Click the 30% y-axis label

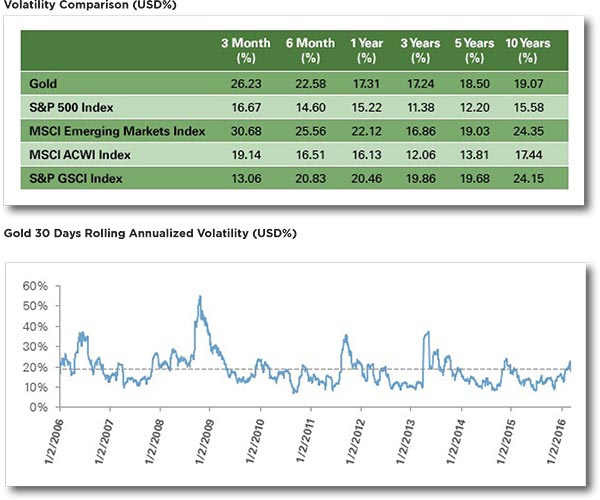coord(35,347)
